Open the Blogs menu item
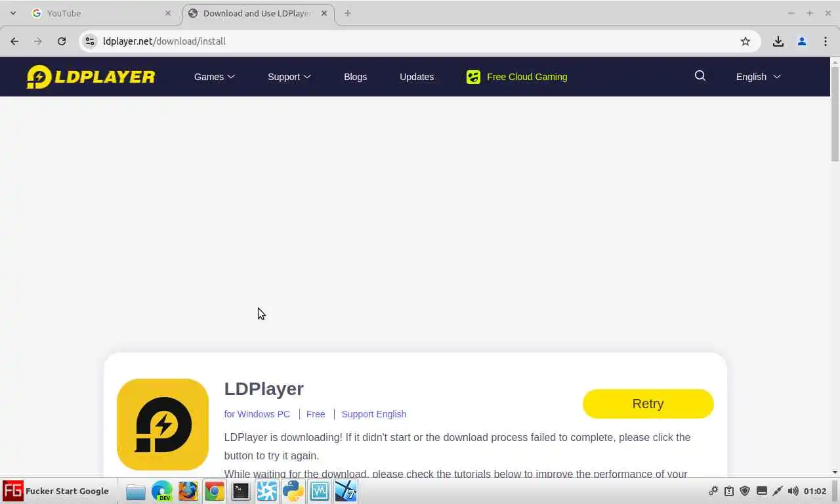 point(355,77)
